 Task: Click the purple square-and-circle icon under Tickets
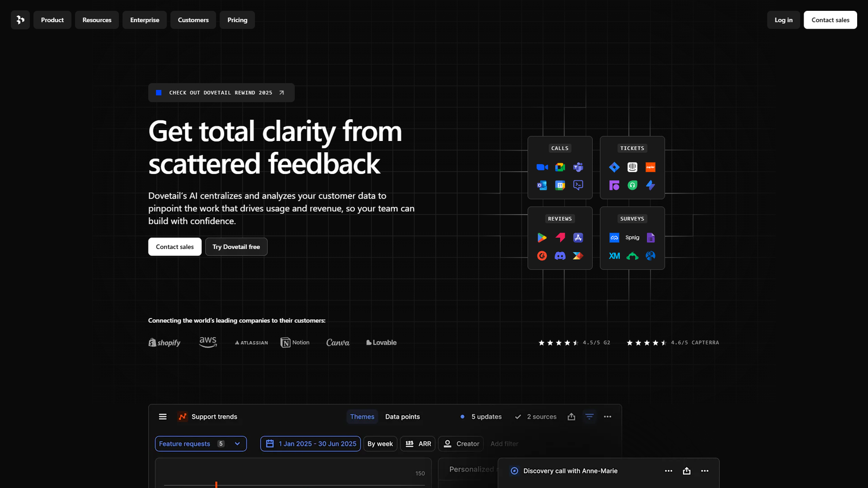pyautogui.click(x=614, y=185)
